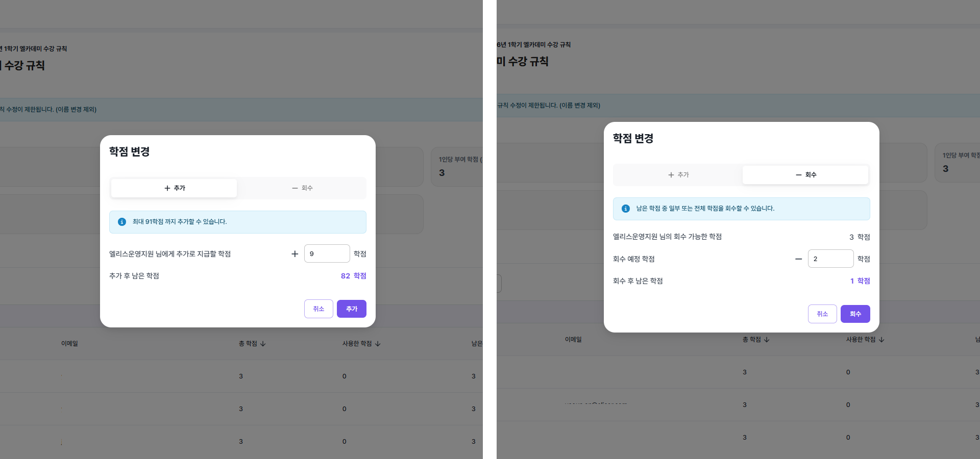Click the 82 학점 remaining credits value

pos(353,276)
